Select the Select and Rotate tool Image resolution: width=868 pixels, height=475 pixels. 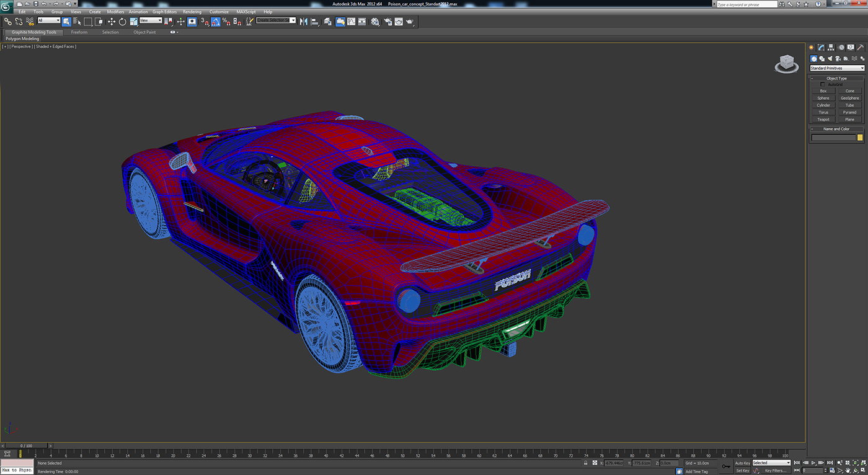122,21
